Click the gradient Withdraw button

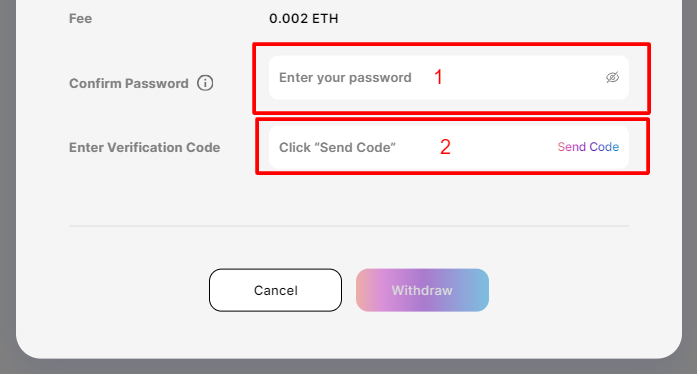click(422, 290)
